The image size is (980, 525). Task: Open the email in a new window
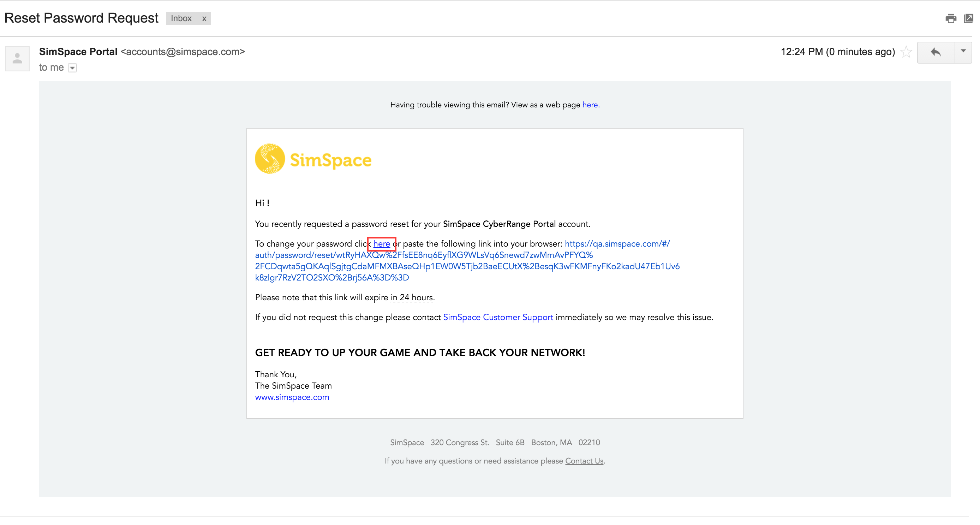[969, 18]
